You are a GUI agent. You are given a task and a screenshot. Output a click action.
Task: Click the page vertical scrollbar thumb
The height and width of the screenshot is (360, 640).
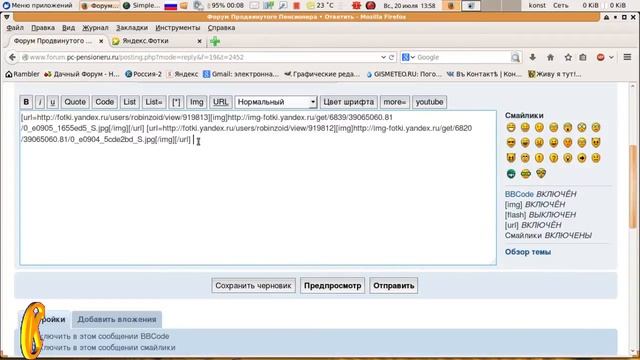pyautogui.click(x=633, y=187)
